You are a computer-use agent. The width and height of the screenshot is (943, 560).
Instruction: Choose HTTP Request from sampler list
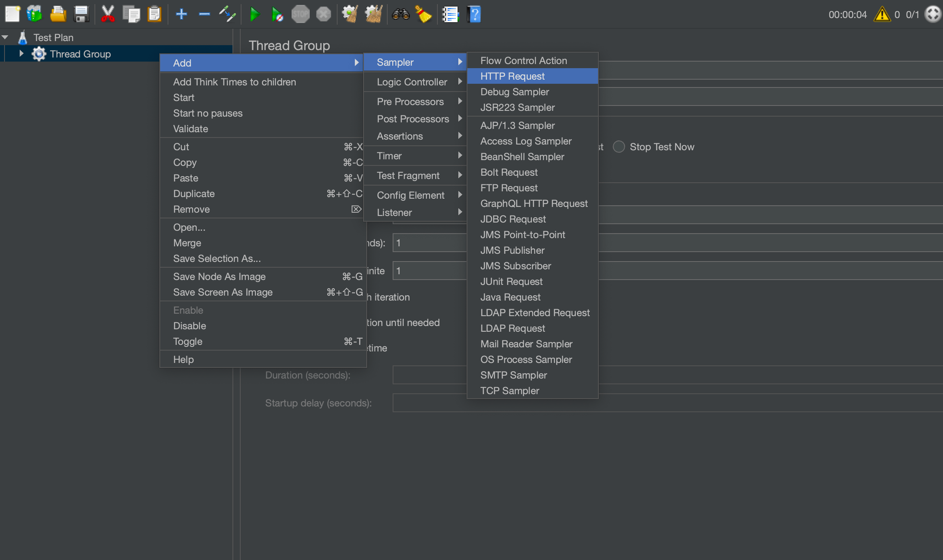[512, 76]
